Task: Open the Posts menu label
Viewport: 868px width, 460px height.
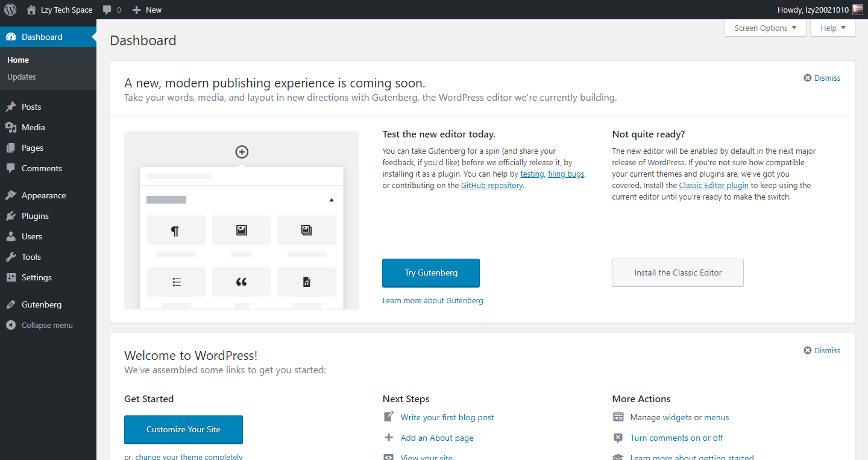Action: point(31,107)
